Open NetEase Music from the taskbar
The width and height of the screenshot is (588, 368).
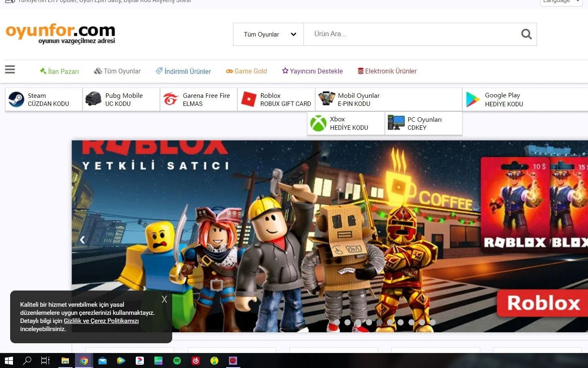(x=196, y=360)
